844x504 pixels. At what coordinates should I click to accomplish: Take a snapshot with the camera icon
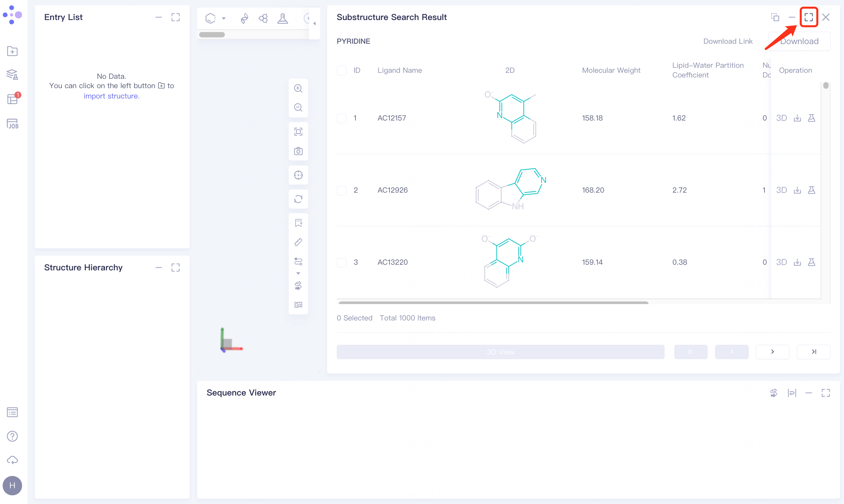pos(298,151)
